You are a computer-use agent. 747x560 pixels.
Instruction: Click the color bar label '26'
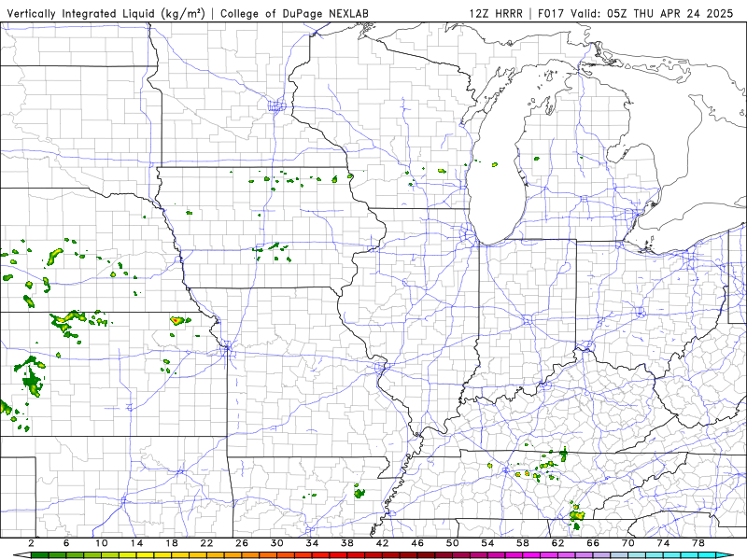click(242, 543)
